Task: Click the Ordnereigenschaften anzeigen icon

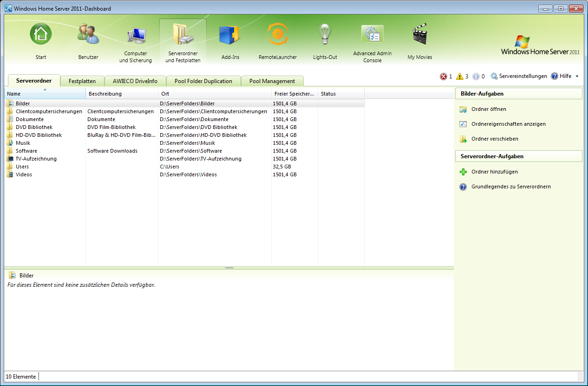Action: [463, 124]
